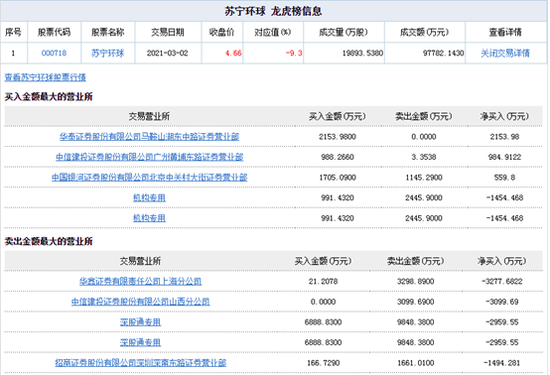Select buy amount 166.7290
Screen dimensions: 550x375
[x=323, y=362]
